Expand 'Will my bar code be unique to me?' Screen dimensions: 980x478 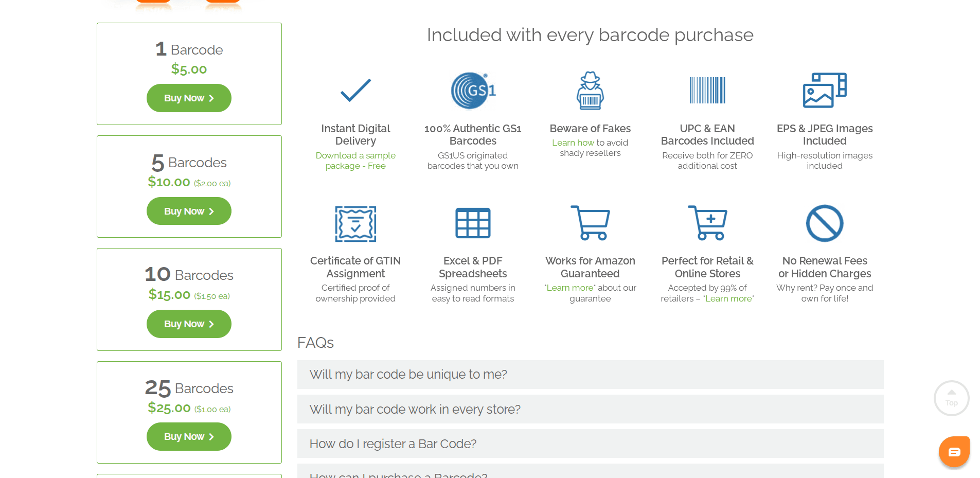[590, 375]
